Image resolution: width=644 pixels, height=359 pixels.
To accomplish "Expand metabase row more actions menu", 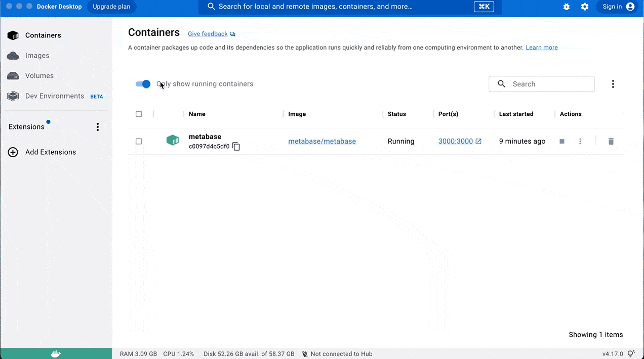I will point(580,142).
